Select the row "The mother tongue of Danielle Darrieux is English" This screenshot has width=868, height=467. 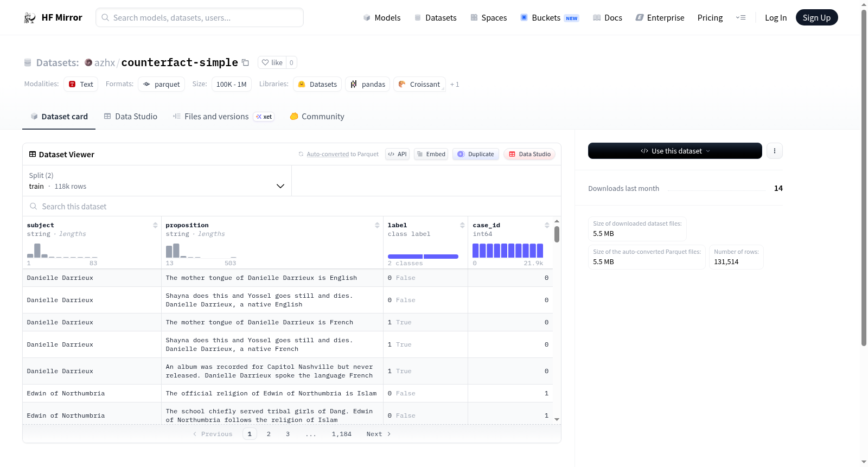pos(288,278)
